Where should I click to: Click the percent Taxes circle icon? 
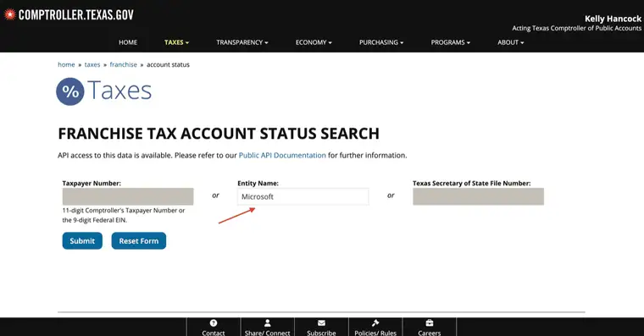(x=70, y=91)
